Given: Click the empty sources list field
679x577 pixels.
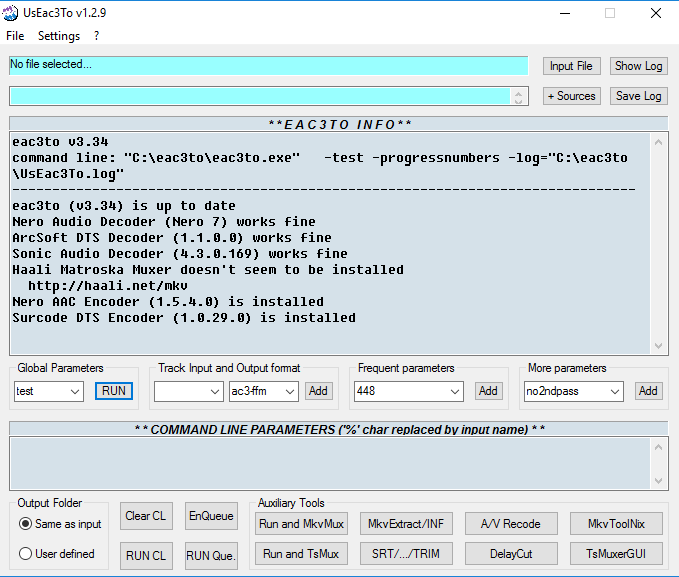Looking at the screenshot, I should [260, 96].
